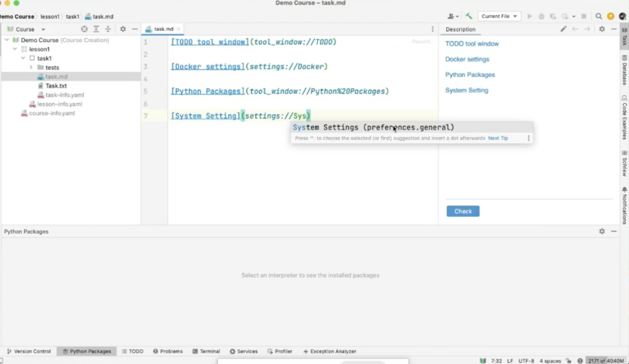Click the memory indicator 2171 of 4040M
This screenshot has height=364, width=629.
click(605, 360)
